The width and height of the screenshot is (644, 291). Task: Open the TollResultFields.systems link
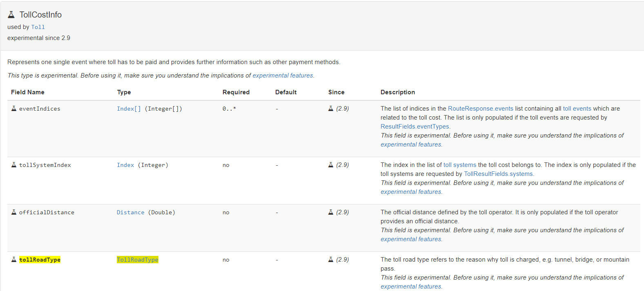(x=498, y=174)
